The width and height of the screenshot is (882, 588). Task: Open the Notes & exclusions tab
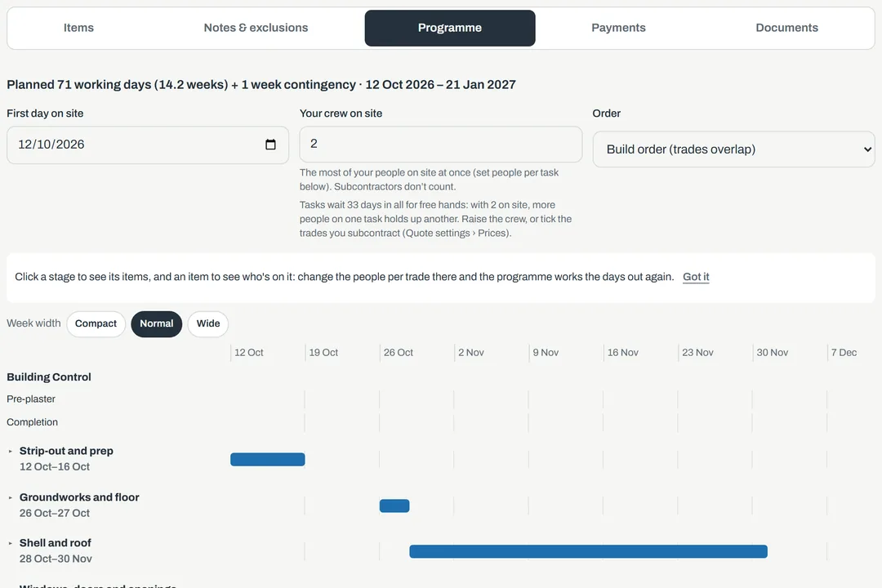256,28
